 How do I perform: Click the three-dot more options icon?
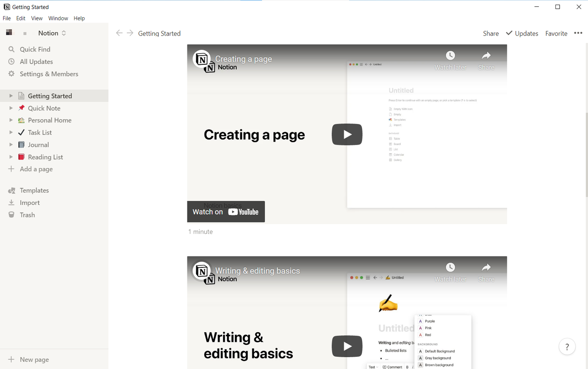[578, 33]
